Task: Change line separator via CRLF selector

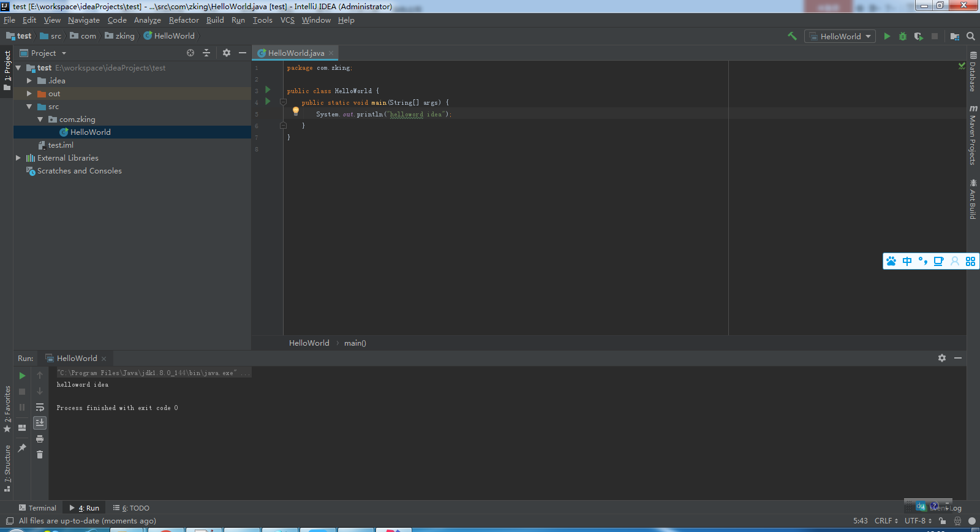Action: (x=886, y=521)
